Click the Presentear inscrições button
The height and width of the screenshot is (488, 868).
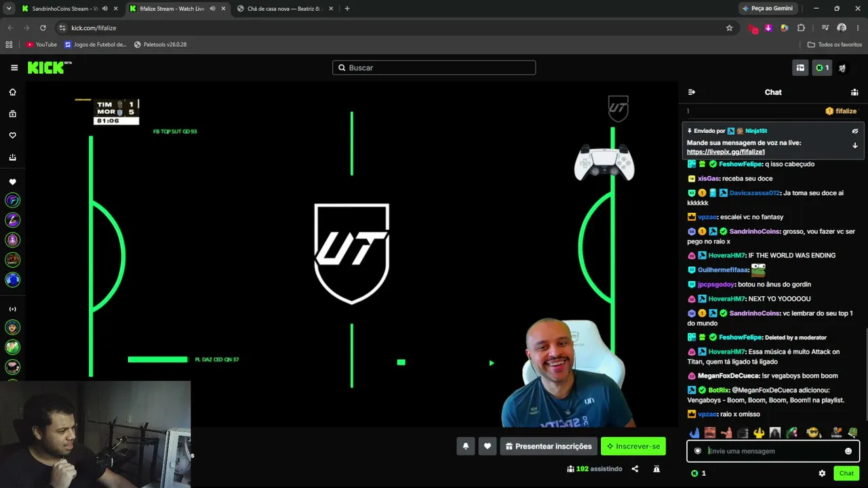[549, 446]
